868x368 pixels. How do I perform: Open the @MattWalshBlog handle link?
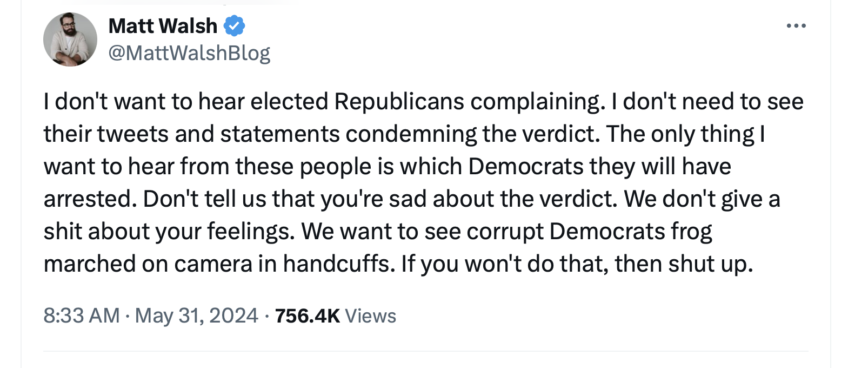pos(189,53)
